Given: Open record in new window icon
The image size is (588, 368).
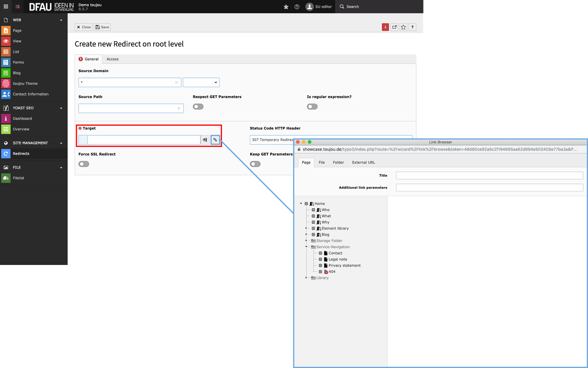Looking at the screenshot, I should coord(394,27).
